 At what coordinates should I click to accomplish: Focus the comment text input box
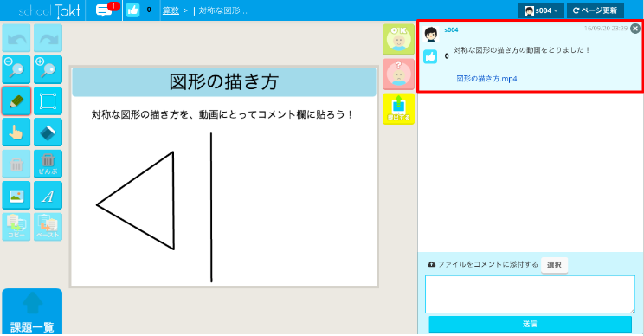click(530, 294)
